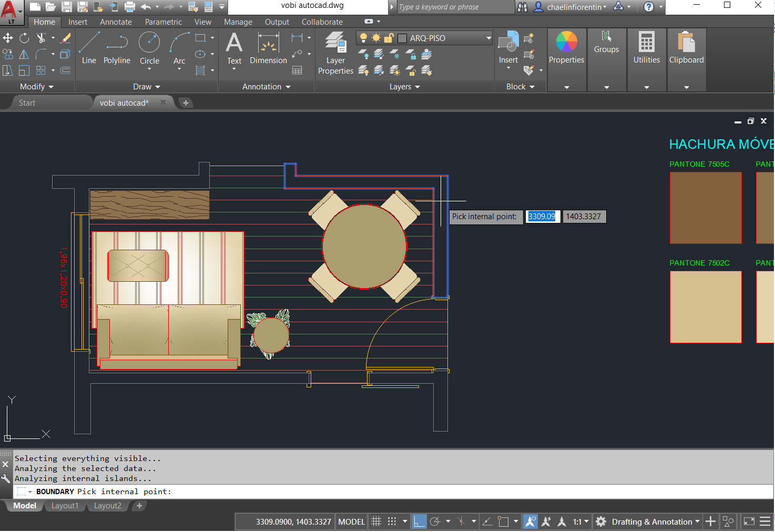
Task: Open the Layer Properties manager
Action: 335,53
